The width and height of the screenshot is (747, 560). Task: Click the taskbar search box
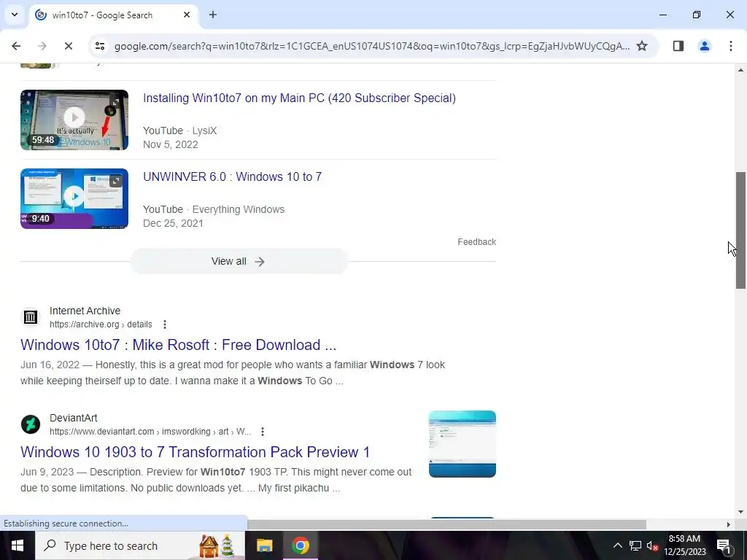pos(139,545)
